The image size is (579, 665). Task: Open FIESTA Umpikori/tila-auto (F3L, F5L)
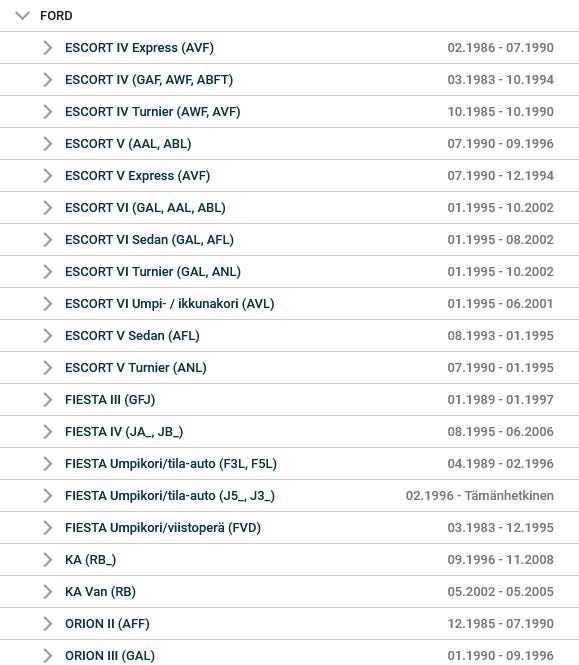pos(289,464)
